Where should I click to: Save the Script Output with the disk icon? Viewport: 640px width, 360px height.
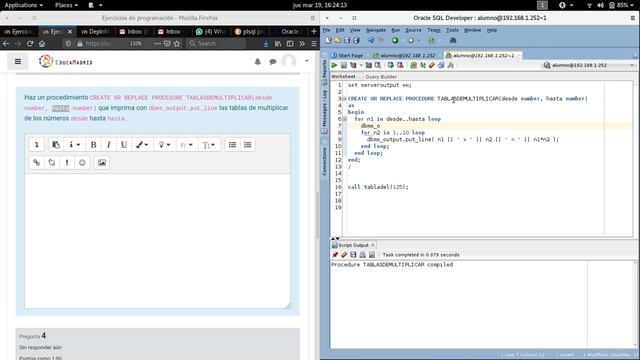353,255
